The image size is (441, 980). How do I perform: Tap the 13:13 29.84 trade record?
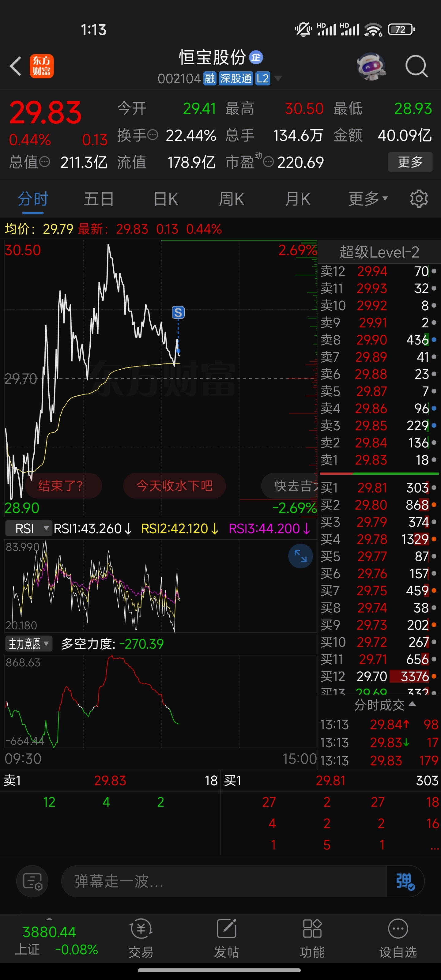[379, 724]
